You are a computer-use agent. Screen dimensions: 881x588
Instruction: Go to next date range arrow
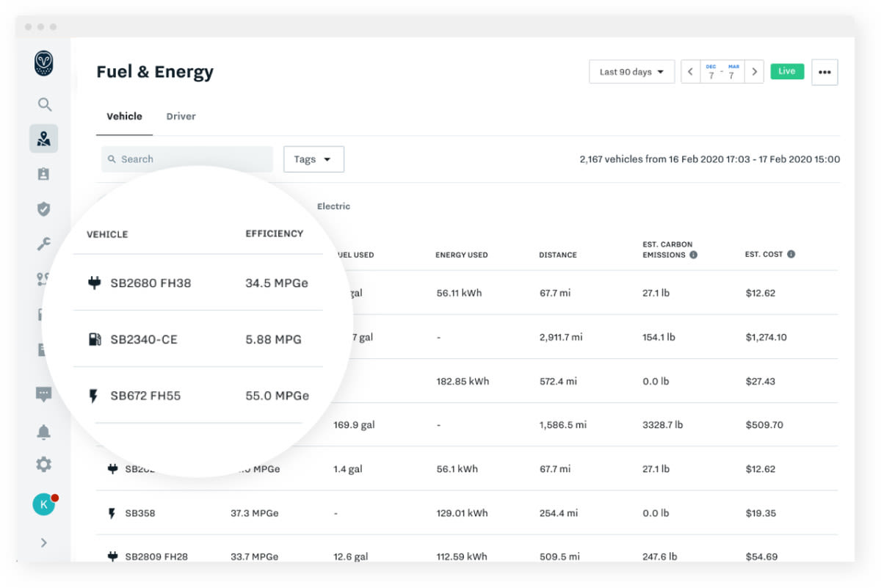754,72
